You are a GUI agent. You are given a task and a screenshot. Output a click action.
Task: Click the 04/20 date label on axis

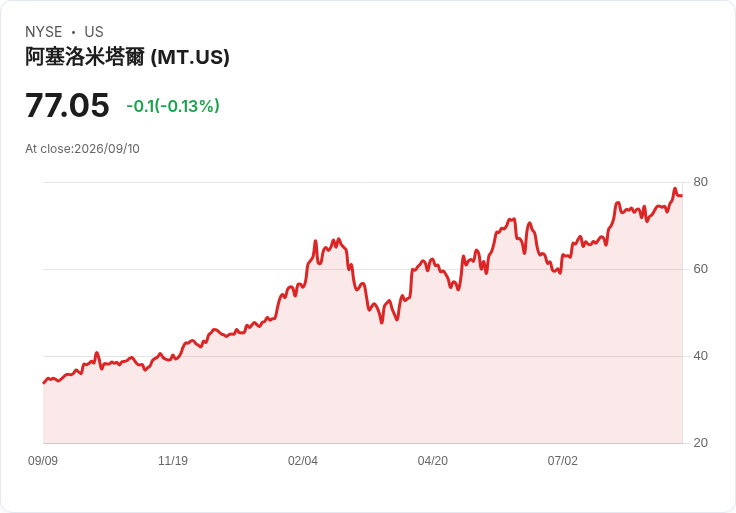point(432,460)
